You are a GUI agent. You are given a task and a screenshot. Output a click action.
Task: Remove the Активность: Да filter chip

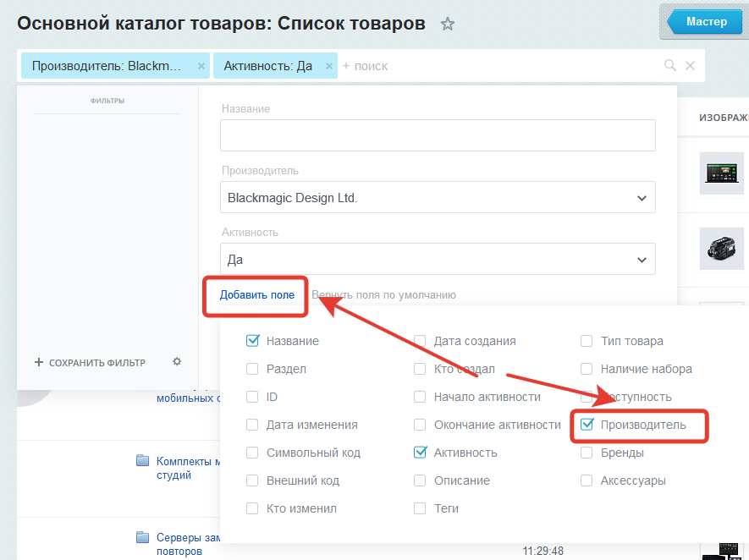(329, 66)
